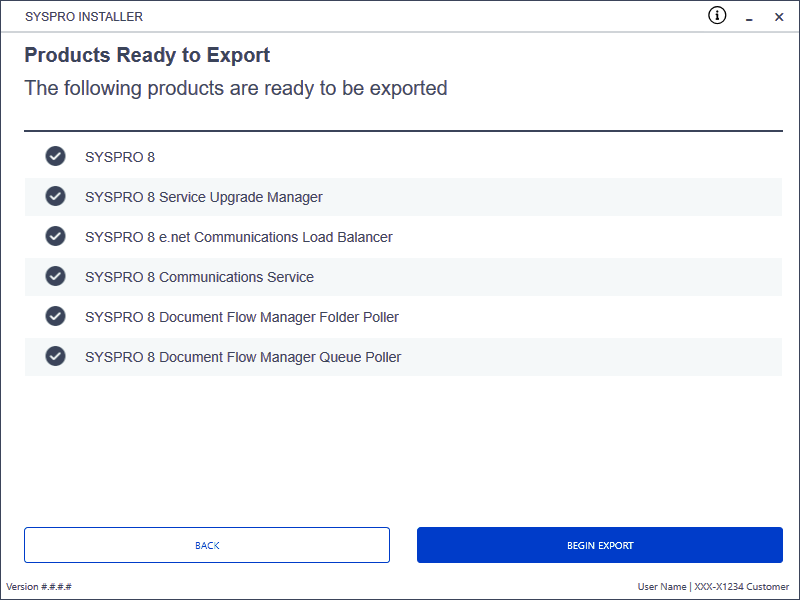800x600 pixels.
Task: Click the Products Ready to Export heading
Action: [147, 55]
